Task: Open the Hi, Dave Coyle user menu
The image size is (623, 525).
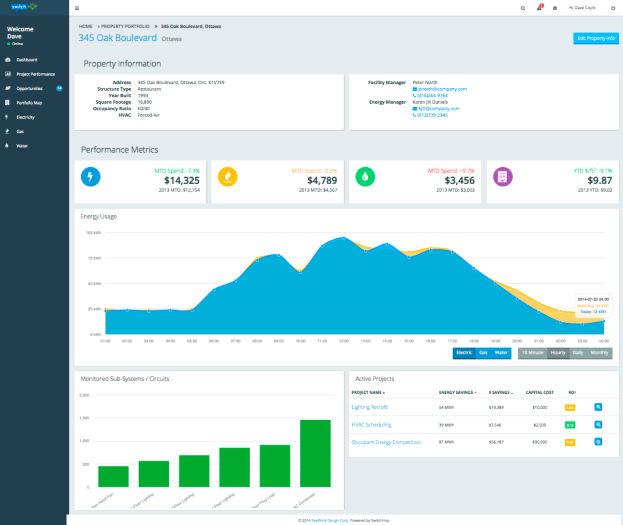Action: pyautogui.click(x=582, y=8)
